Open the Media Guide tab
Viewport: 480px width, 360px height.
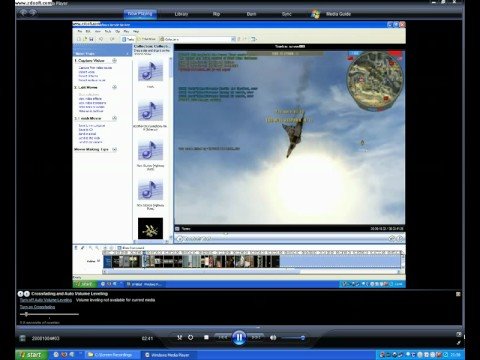338,14
